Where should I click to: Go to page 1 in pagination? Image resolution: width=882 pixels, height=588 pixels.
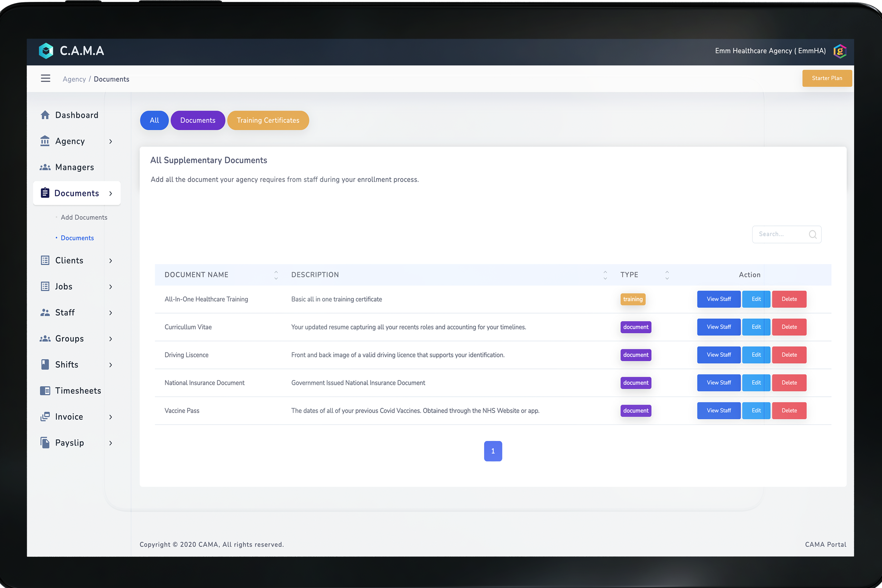pyautogui.click(x=493, y=451)
